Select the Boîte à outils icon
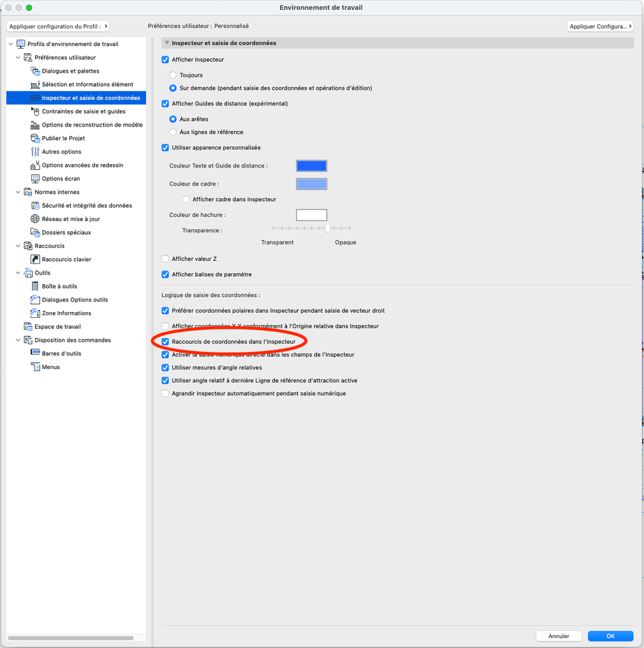 pos(35,286)
